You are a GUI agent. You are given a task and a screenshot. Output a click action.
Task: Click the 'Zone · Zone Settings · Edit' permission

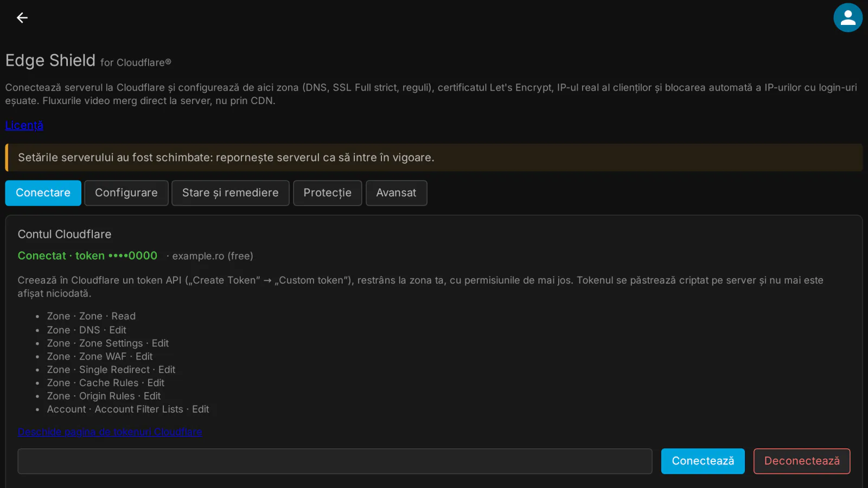(108, 343)
